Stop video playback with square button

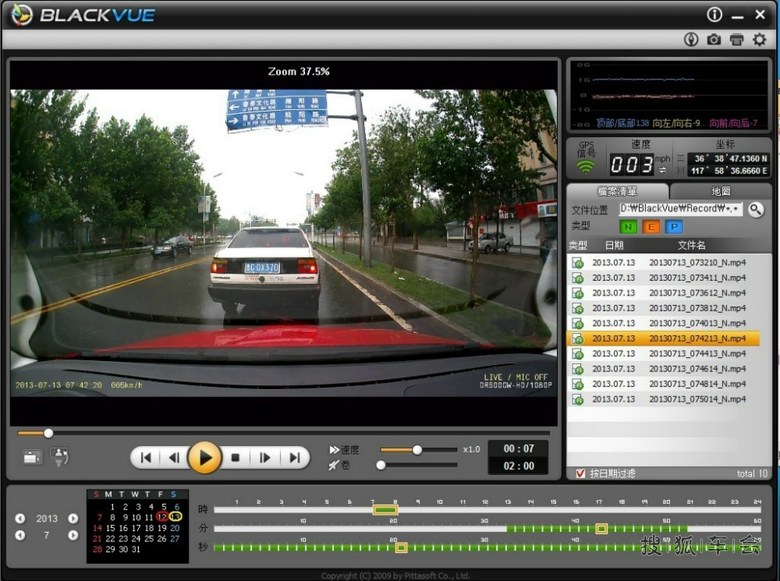[235, 458]
